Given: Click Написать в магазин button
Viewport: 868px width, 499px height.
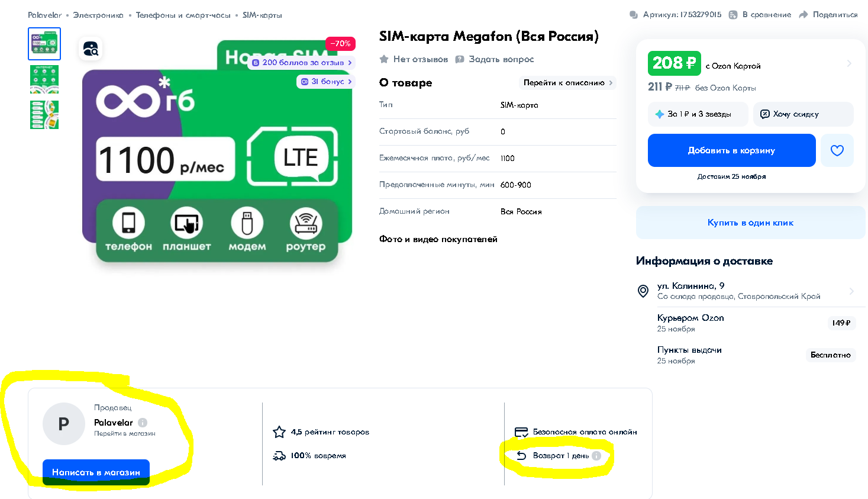Looking at the screenshot, I should point(96,472).
